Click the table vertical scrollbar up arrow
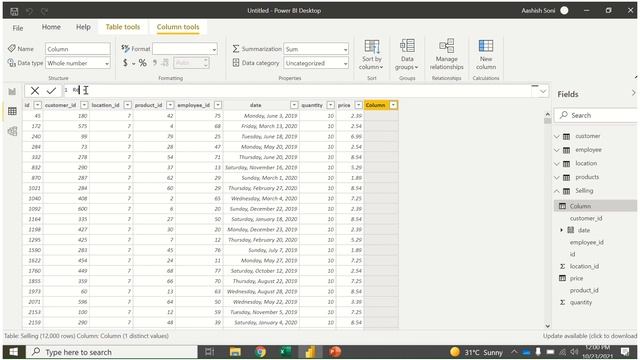 point(548,114)
